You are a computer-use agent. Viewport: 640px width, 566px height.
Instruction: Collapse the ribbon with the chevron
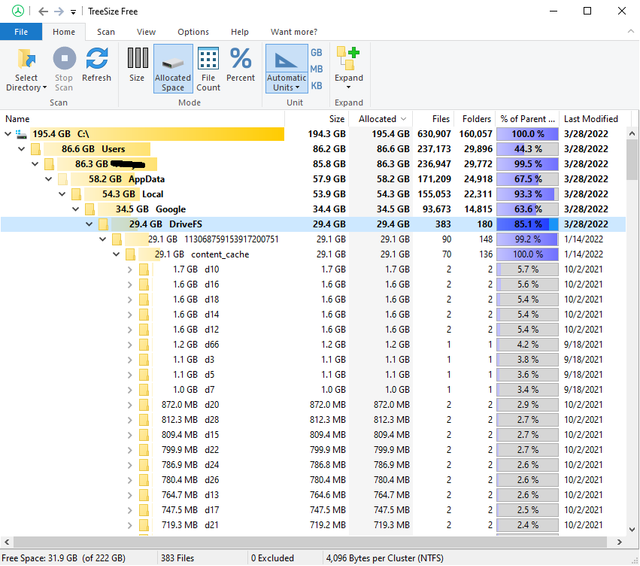tap(631, 31)
